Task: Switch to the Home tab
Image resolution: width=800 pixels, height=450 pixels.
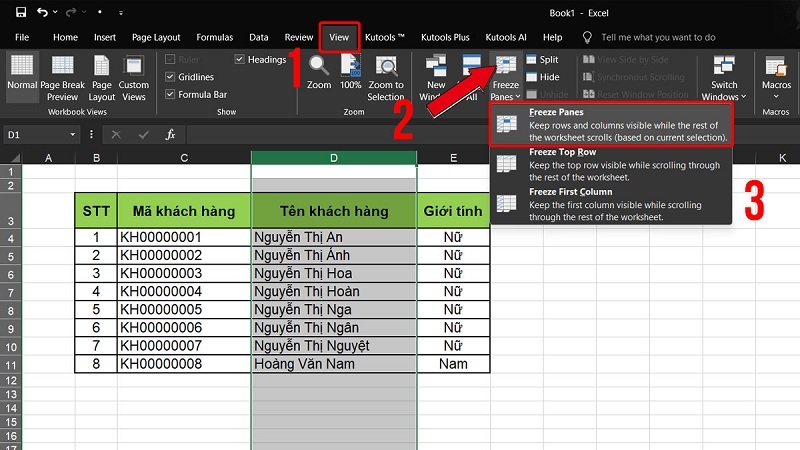Action: 65,37
